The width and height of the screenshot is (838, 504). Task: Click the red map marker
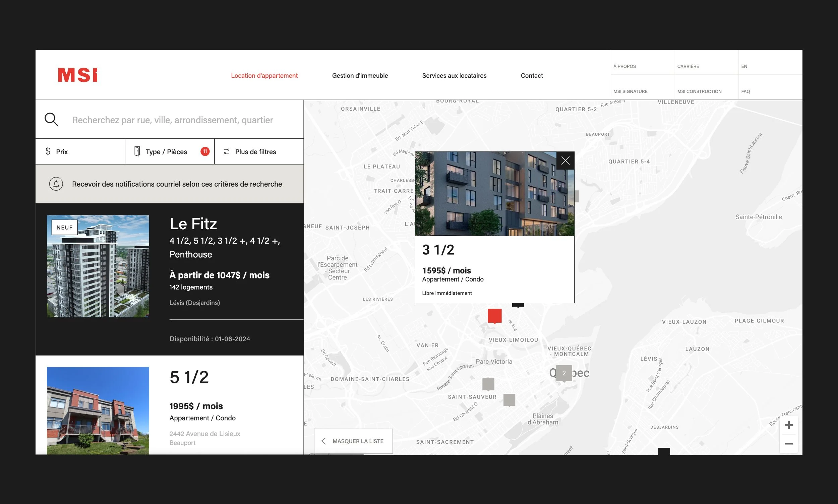pyautogui.click(x=494, y=316)
